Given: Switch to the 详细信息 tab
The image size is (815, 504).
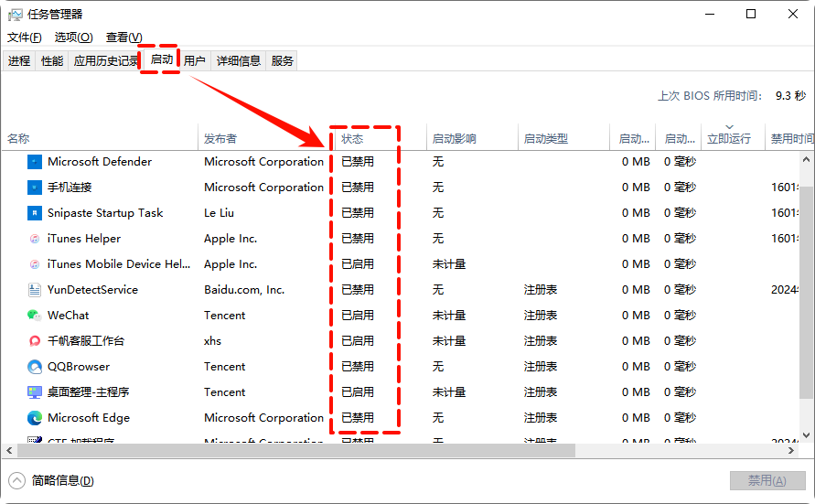Looking at the screenshot, I should (x=238, y=60).
